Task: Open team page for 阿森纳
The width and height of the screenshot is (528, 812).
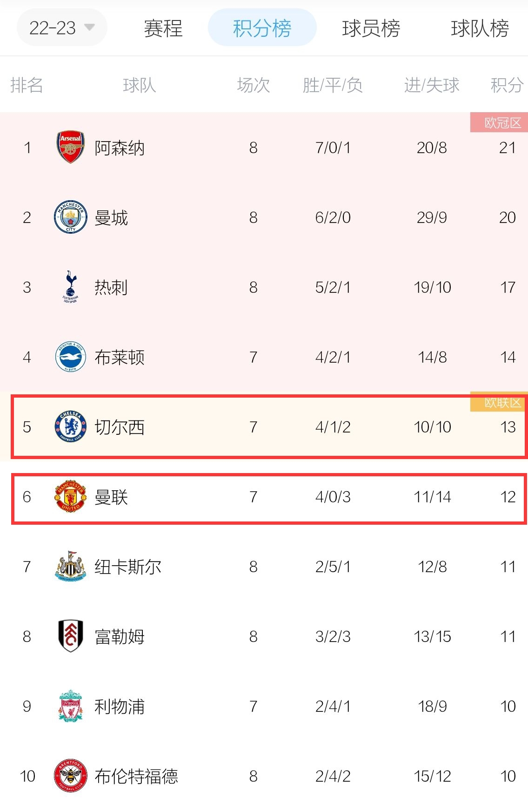Action: 120,148
